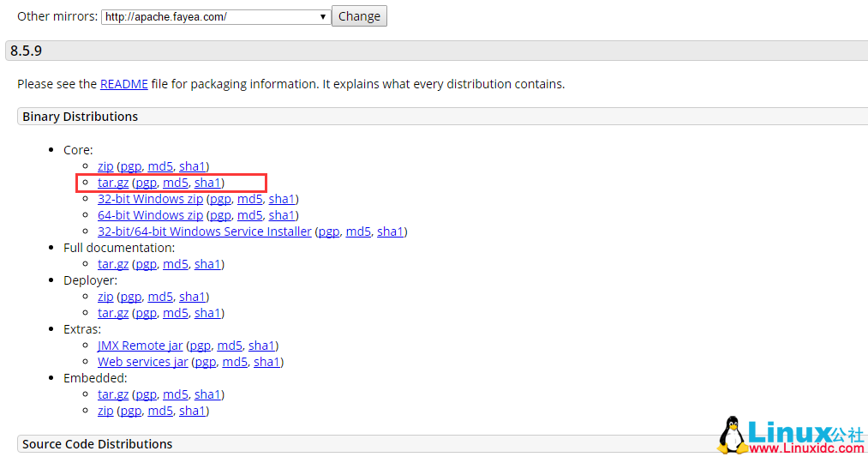Download the Deployer zip file
The height and width of the screenshot is (457, 868).
pyautogui.click(x=105, y=297)
